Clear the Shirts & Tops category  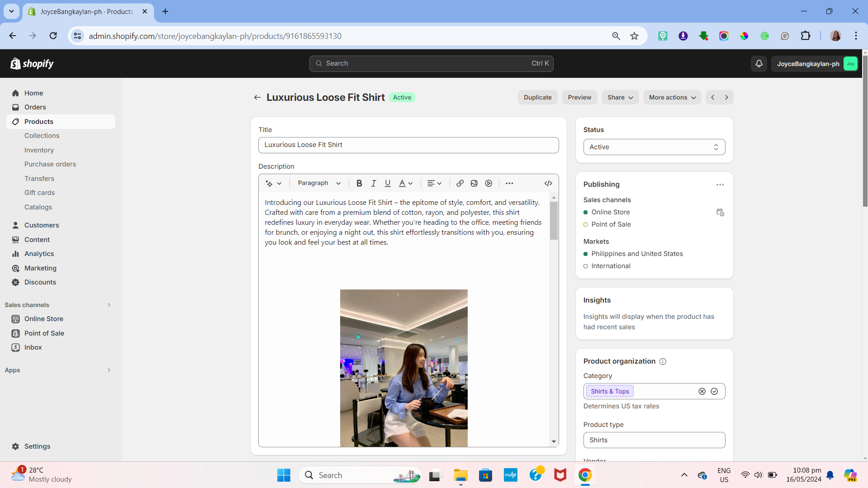pos(702,391)
